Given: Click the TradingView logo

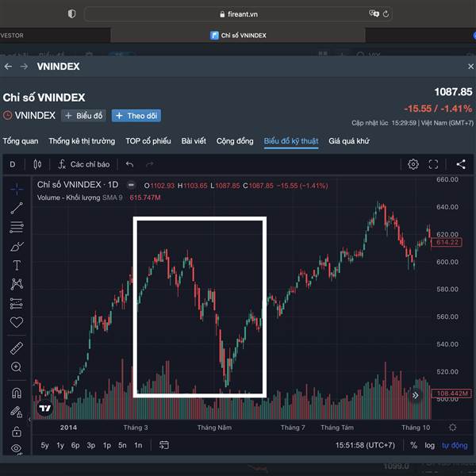Looking at the screenshot, I should (45, 409).
